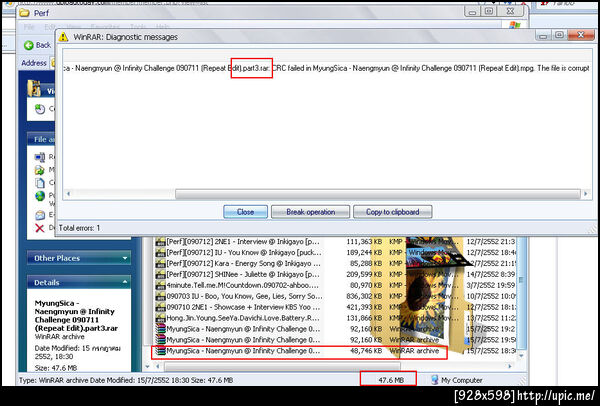
Task: Click the E-mail envelope icon in sidebar
Action: pyautogui.click(x=40, y=215)
